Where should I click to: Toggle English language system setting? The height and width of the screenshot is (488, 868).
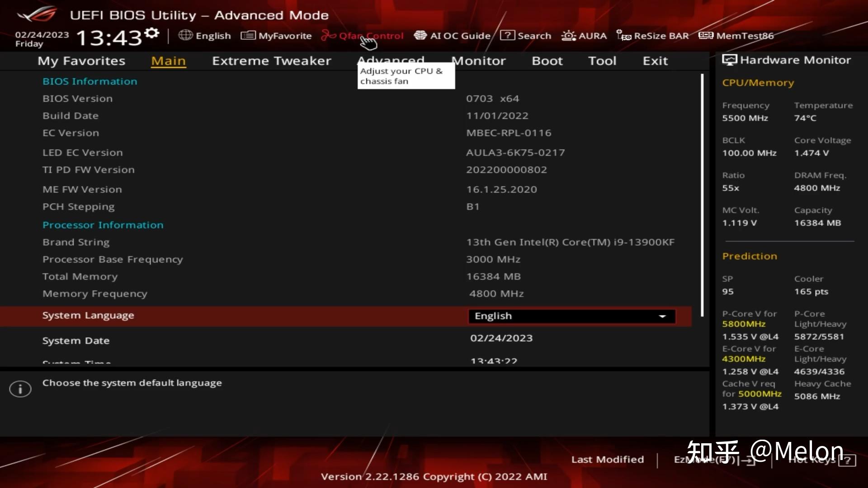pyautogui.click(x=570, y=315)
